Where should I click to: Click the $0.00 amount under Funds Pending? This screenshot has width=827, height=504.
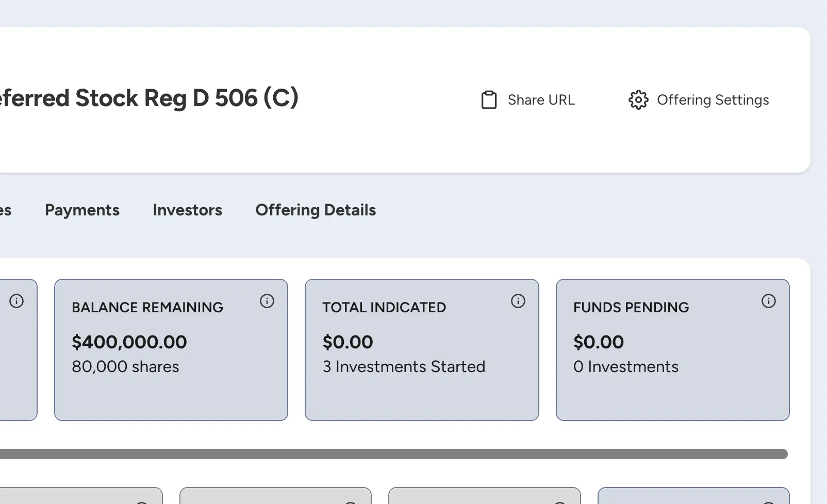599,342
